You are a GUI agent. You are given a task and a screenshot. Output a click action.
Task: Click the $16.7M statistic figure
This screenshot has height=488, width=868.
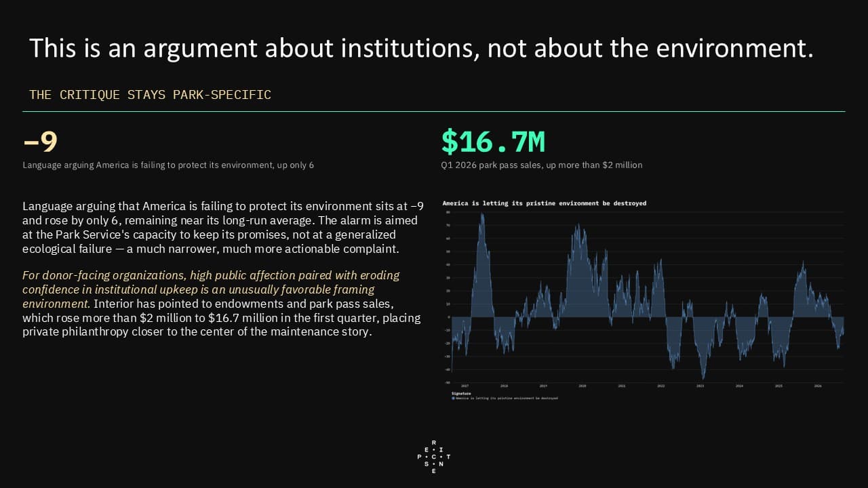click(x=493, y=142)
